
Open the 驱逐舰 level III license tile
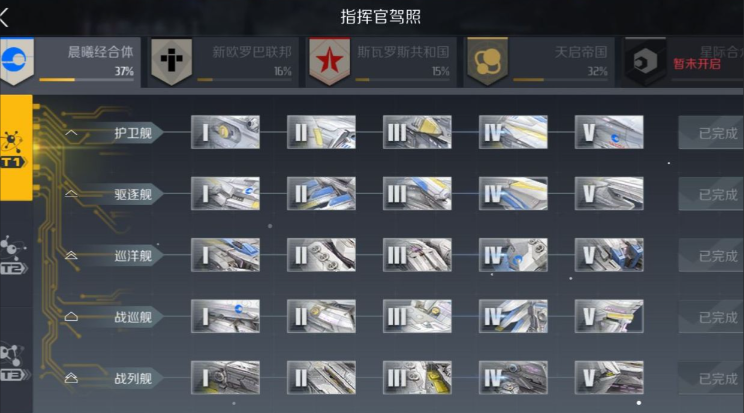coord(417,194)
